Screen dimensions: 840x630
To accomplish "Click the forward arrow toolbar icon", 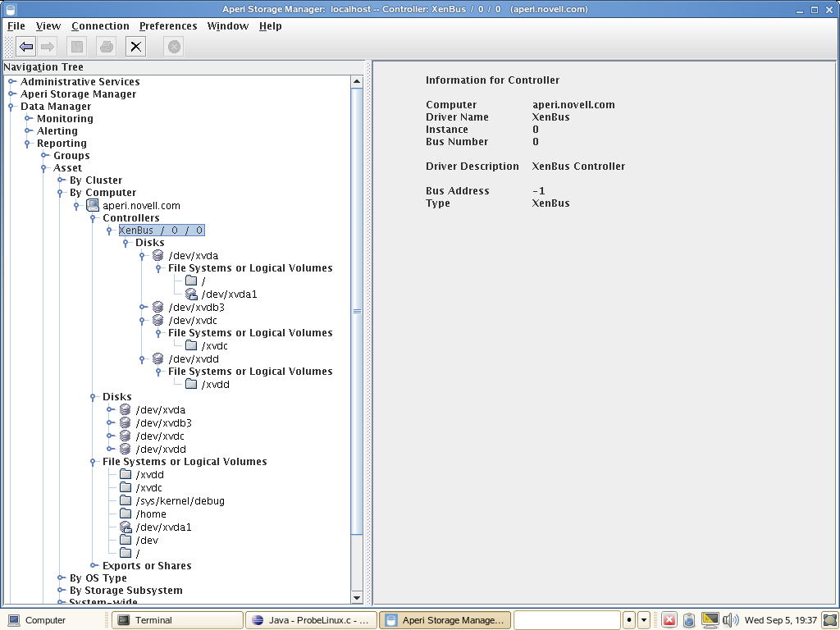I will click(x=48, y=47).
